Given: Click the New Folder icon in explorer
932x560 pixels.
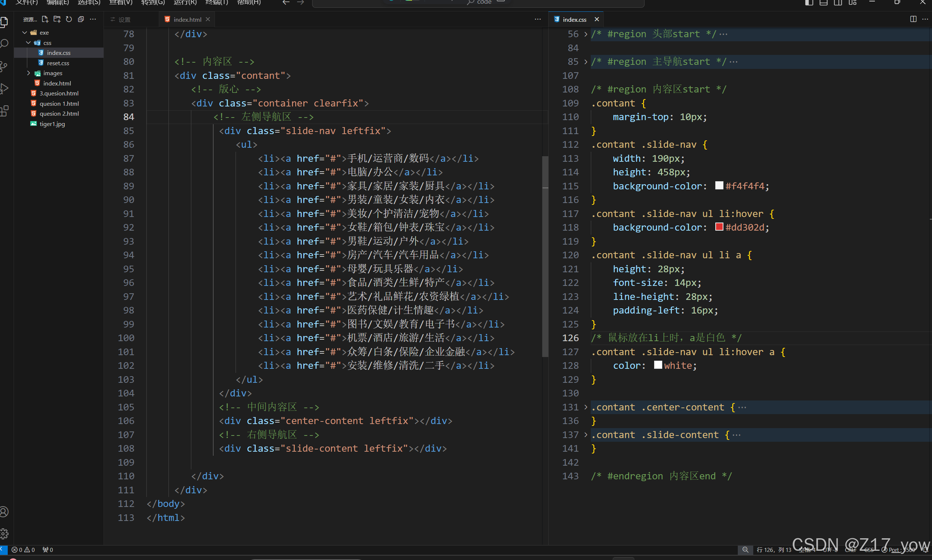Looking at the screenshot, I should pos(57,19).
